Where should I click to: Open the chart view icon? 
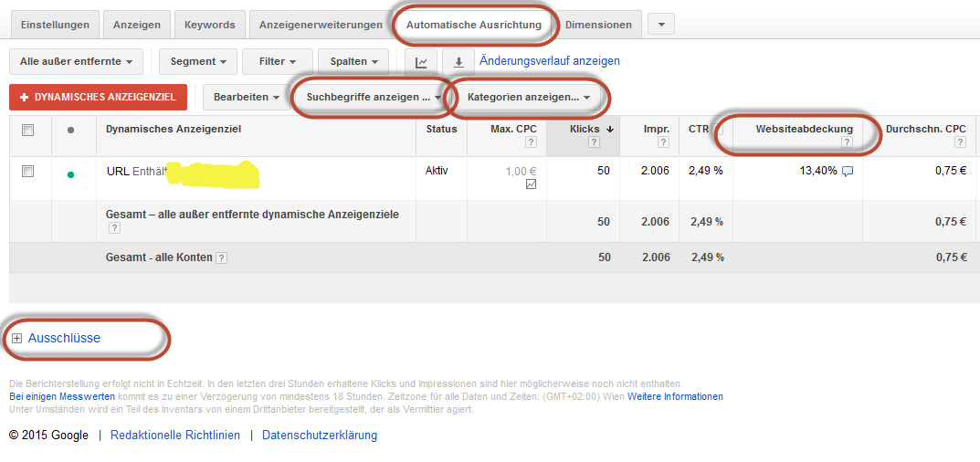pos(421,62)
